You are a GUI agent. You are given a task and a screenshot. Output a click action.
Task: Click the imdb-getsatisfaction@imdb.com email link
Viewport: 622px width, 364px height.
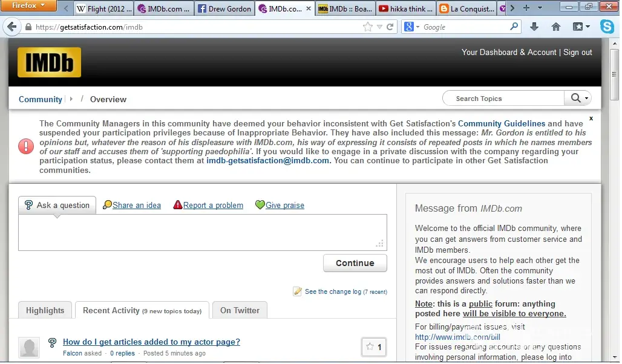268,161
